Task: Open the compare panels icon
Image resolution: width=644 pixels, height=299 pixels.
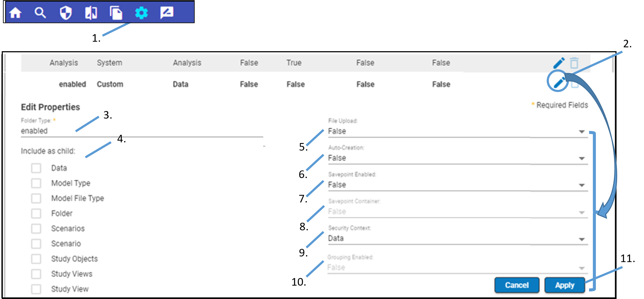Action: click(91, 13)
